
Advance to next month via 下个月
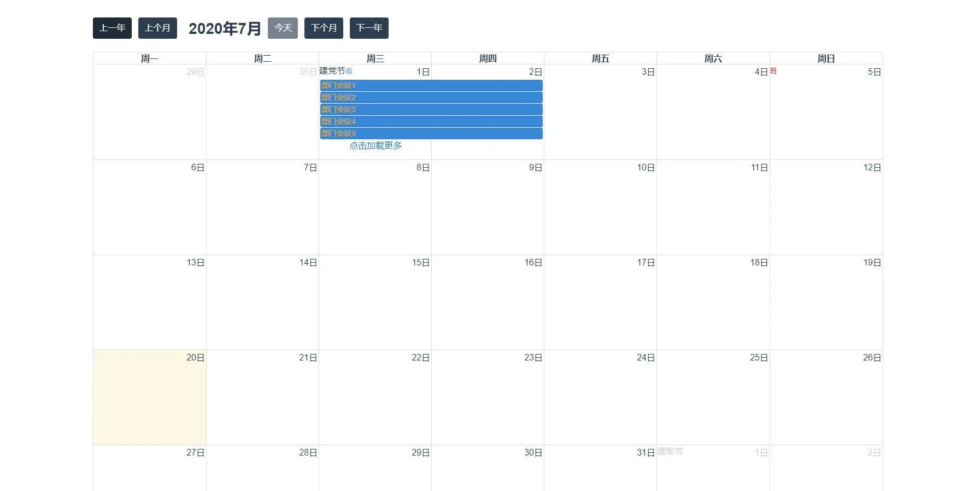(324, 28)
